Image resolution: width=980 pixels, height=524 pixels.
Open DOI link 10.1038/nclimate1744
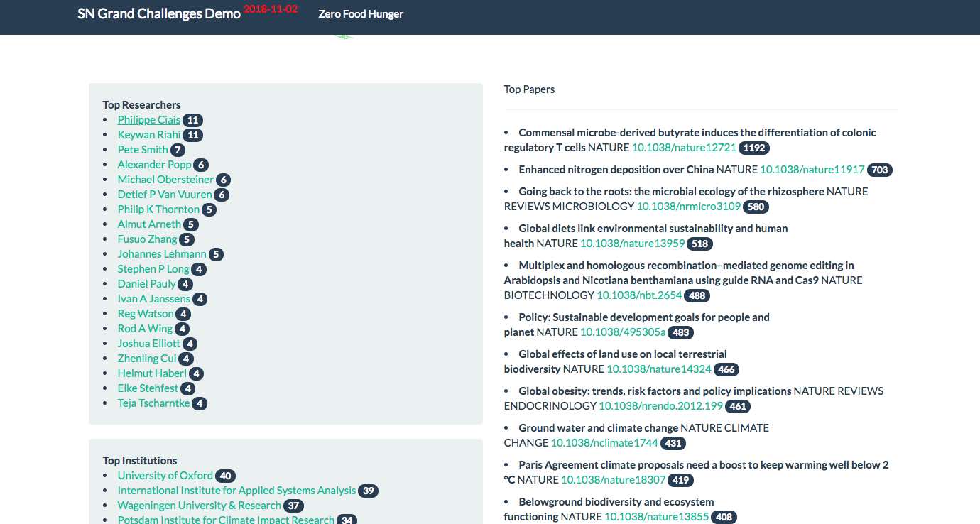pyautogui.click(x=604, y=443)
